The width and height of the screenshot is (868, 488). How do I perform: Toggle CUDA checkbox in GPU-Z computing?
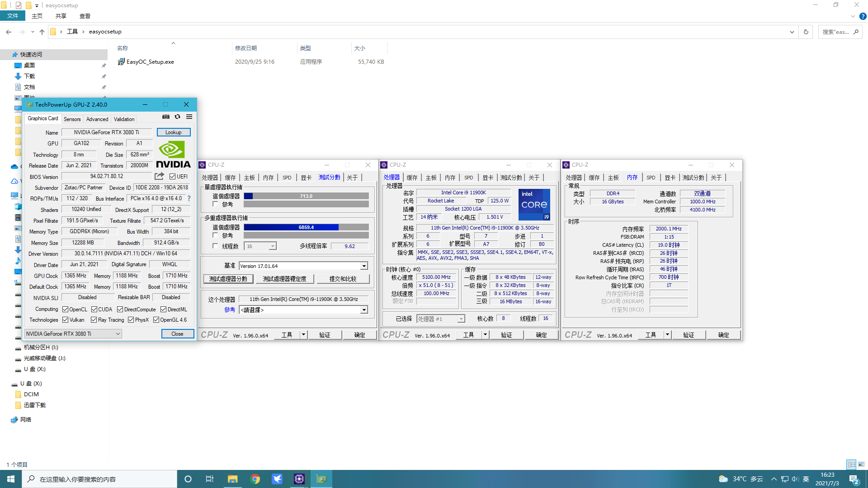95,309
